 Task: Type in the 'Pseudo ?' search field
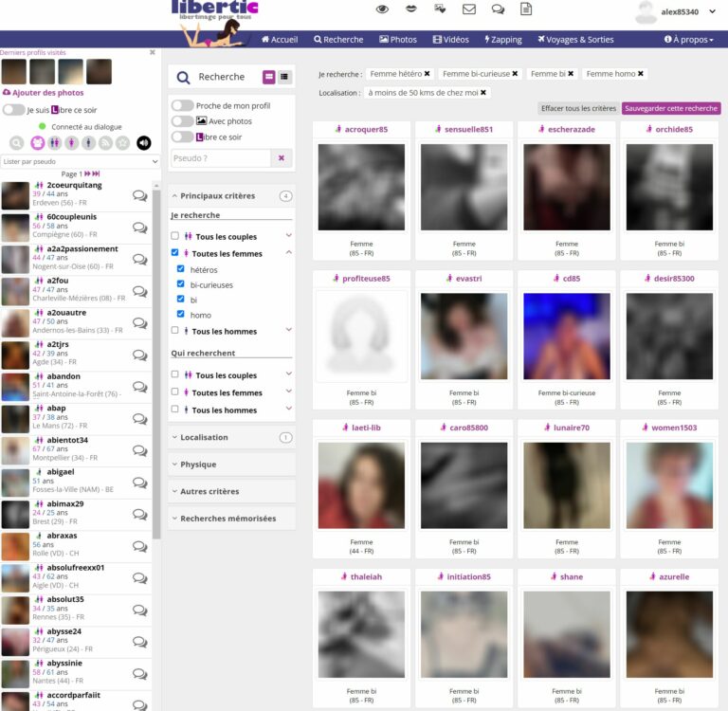[x=221, y=158]
